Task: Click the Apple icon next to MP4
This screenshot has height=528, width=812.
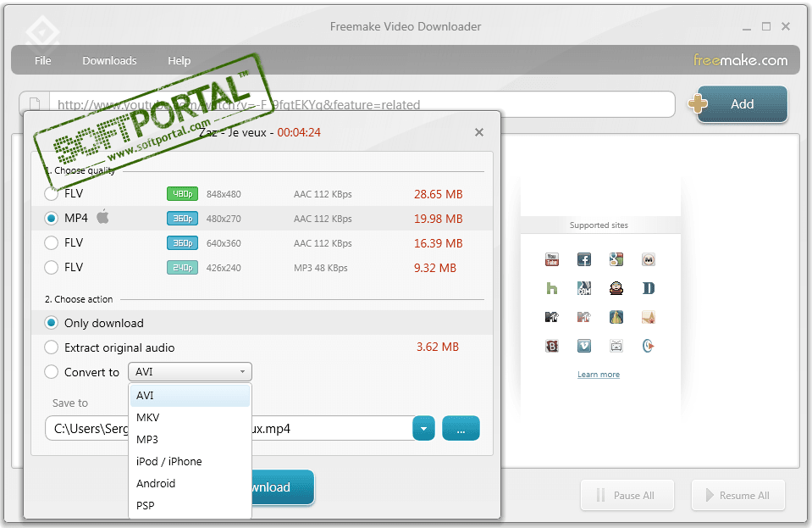Action: (102, 217)
